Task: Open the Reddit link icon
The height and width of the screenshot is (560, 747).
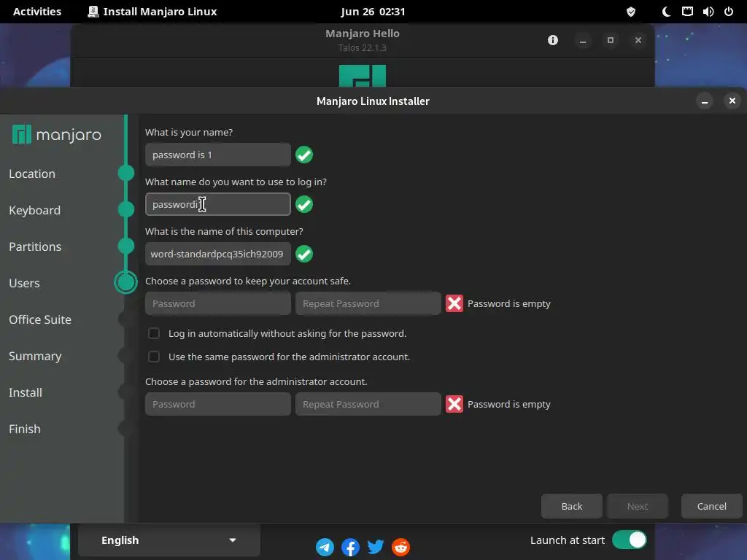Action: pos(400,547)
